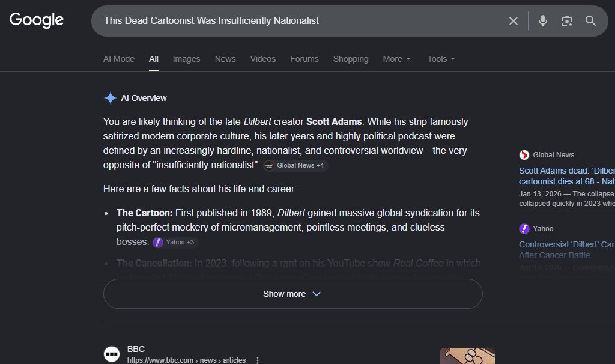615x364 pixels.
Task: Open Search by image camera icon
Action: click(566, 21)
